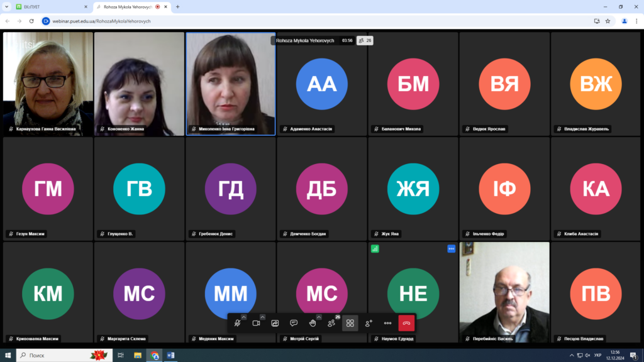Click the participant count badge showing 26

tap(365, 40)
